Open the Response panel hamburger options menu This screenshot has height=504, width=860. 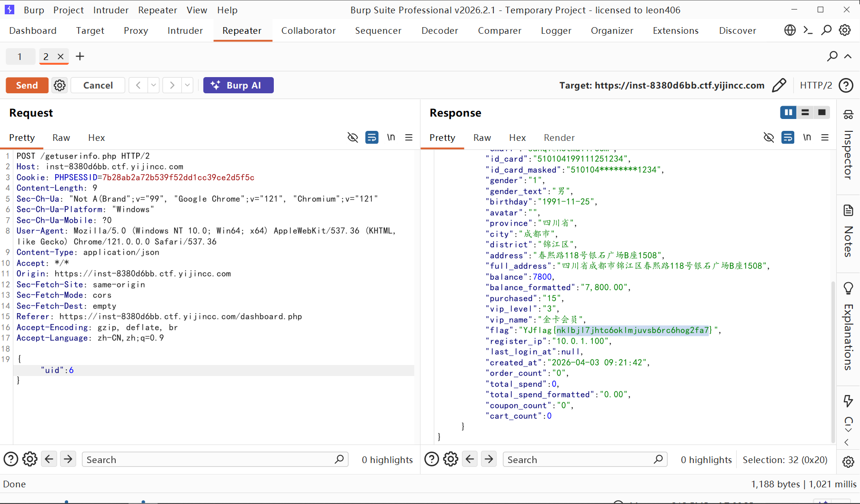pos(825,138)
